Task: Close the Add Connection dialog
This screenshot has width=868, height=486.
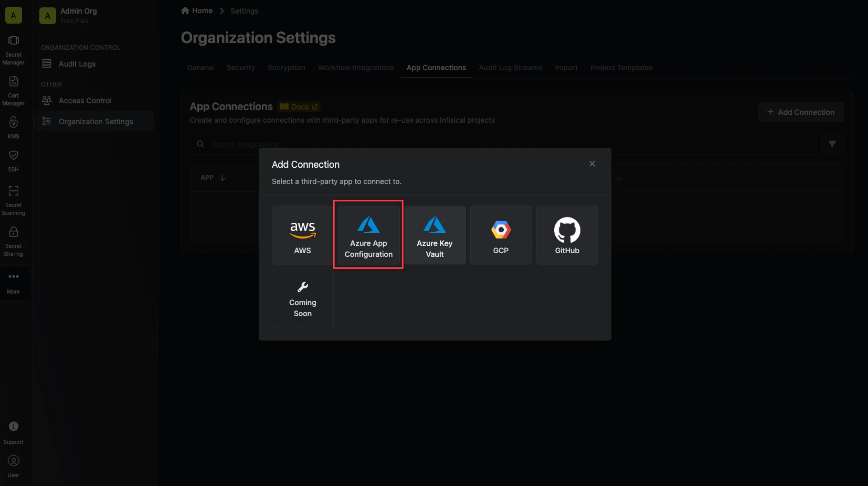Action: [592, 164]
